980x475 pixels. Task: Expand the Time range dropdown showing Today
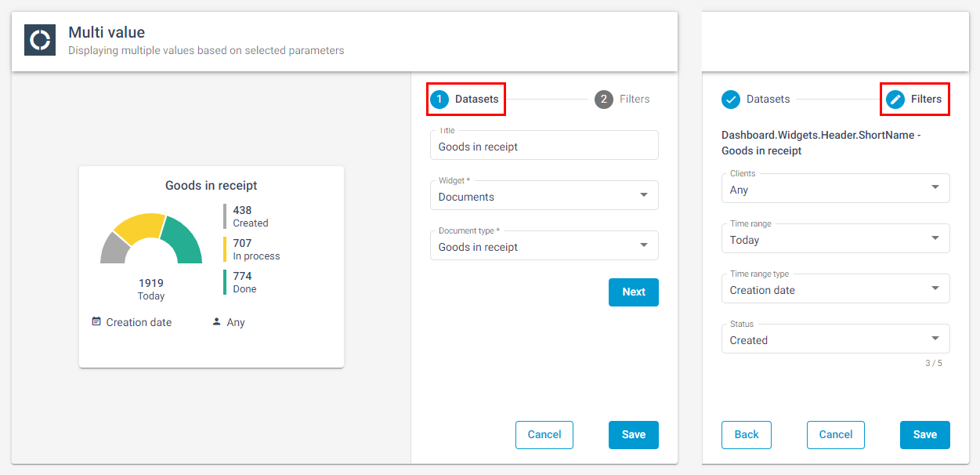tap(835, 239)
